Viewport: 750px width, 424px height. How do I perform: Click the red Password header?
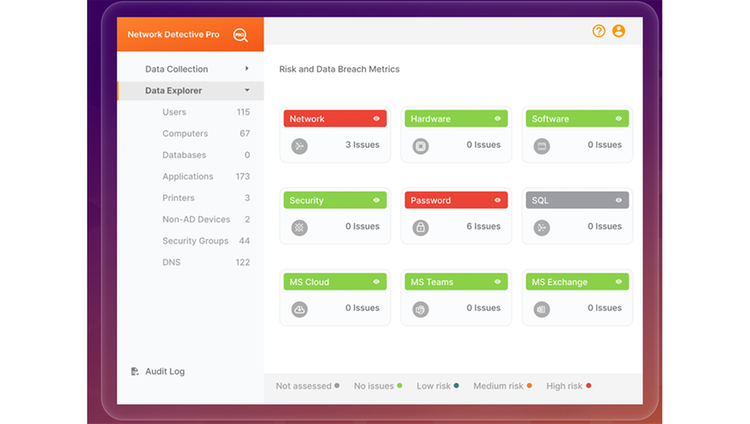pyautogui.click(x=456, y=200)
